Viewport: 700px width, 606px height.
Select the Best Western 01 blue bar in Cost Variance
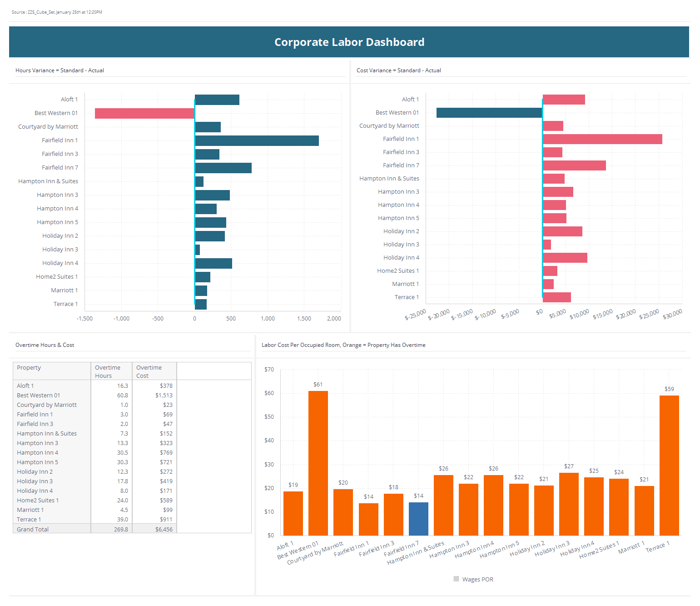pyautogui.click(x=490, y=113)
